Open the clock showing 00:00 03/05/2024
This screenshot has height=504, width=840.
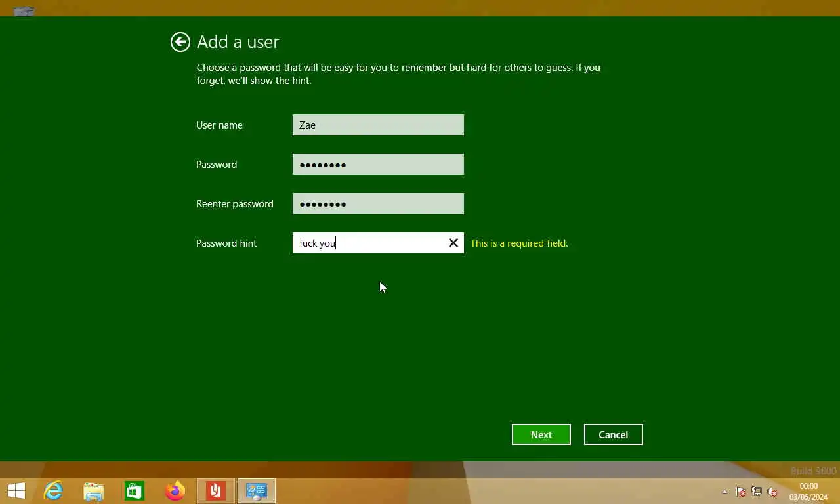(808, 492)
